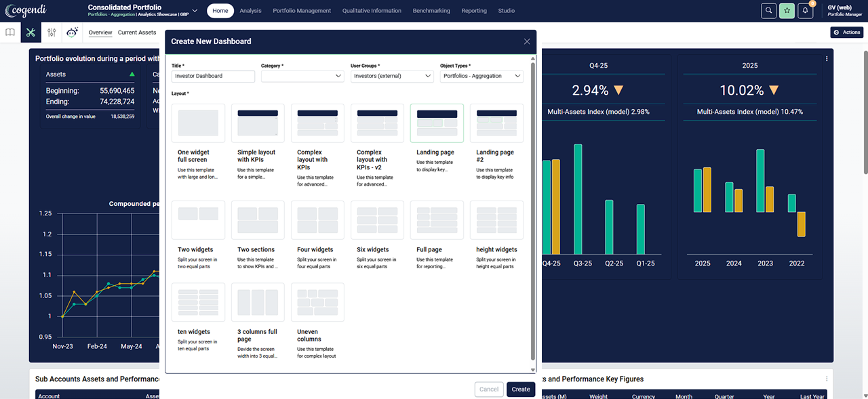The height and width of the screenshot is (399, 868).
Task: Open the Portfolio Management menu
Action: click(302, 11)
